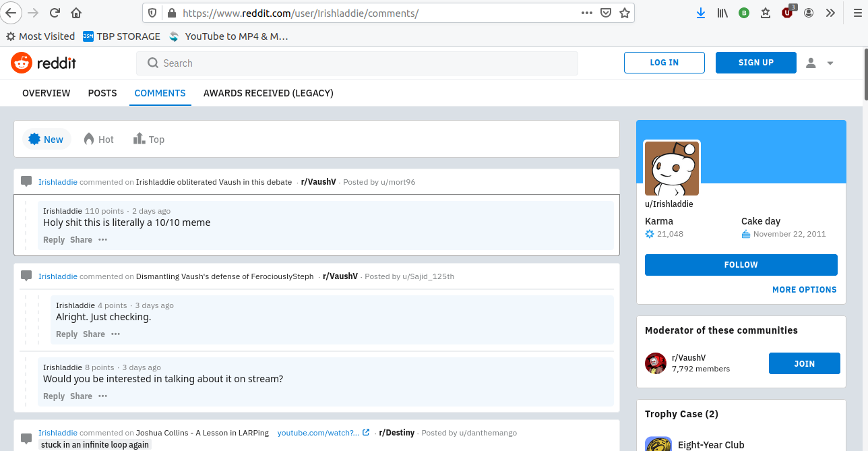Open more options on 'Alright. Just checking.' comment
Viewport: 868px width, 451px height.
coord(115,334)
